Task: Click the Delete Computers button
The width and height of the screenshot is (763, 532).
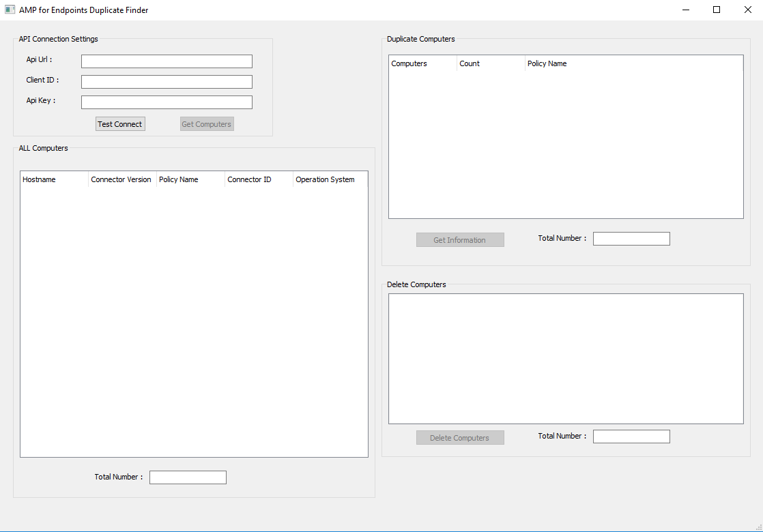Action: 460,438
